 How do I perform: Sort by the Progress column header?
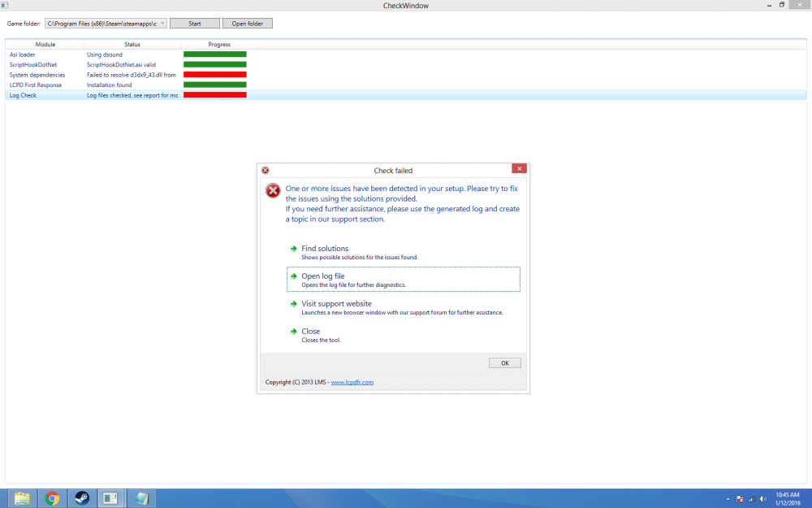pyautogui.click(x=219, y=44)
